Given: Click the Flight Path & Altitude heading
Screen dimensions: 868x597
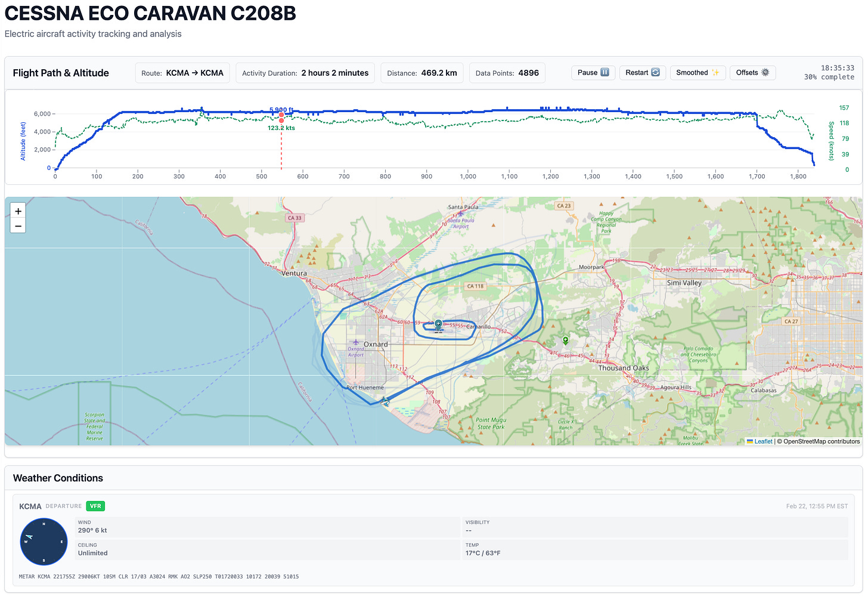Looking at the screenshot, I should [x=61, y=73].
